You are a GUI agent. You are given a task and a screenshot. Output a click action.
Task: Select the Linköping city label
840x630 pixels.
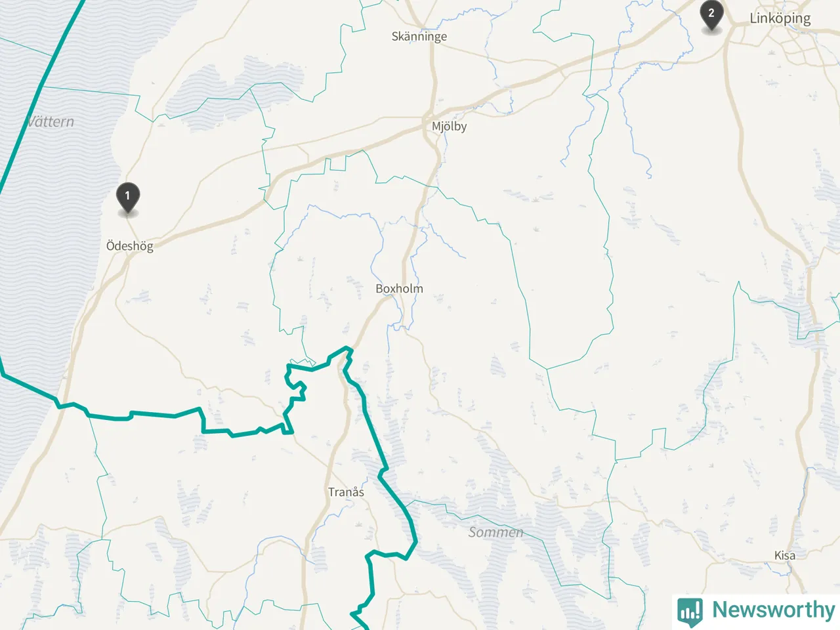(x=780, y=18)
